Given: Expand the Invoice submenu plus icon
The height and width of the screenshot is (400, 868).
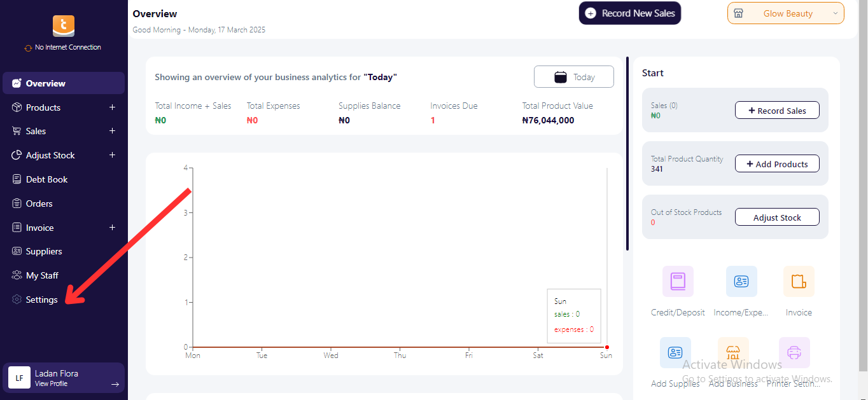Looking at the screenshot, I should click(112, 228).
